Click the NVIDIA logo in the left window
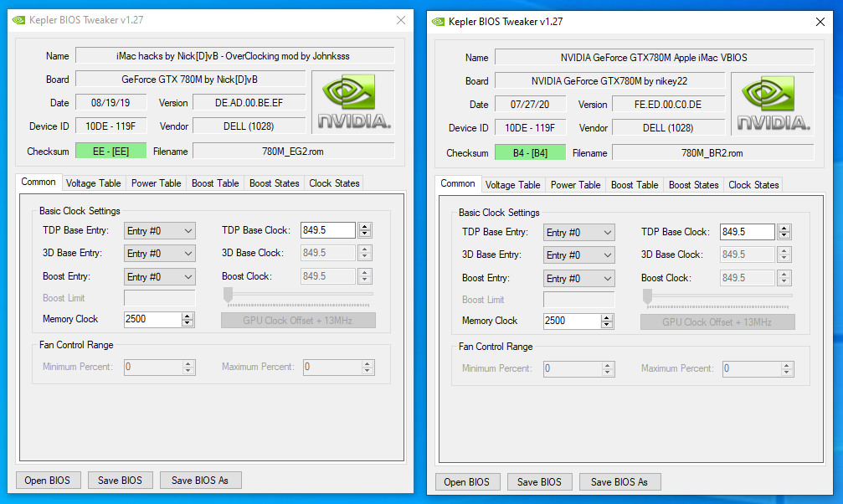 [353, 102]
